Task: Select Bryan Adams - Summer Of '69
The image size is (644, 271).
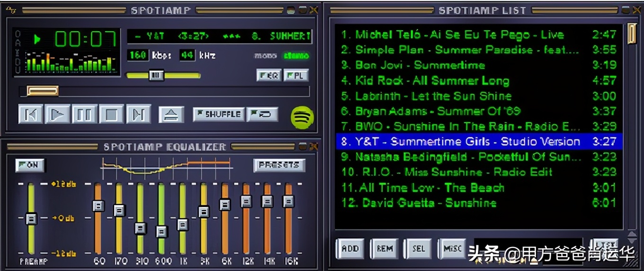Action: (x=479, y=111)
